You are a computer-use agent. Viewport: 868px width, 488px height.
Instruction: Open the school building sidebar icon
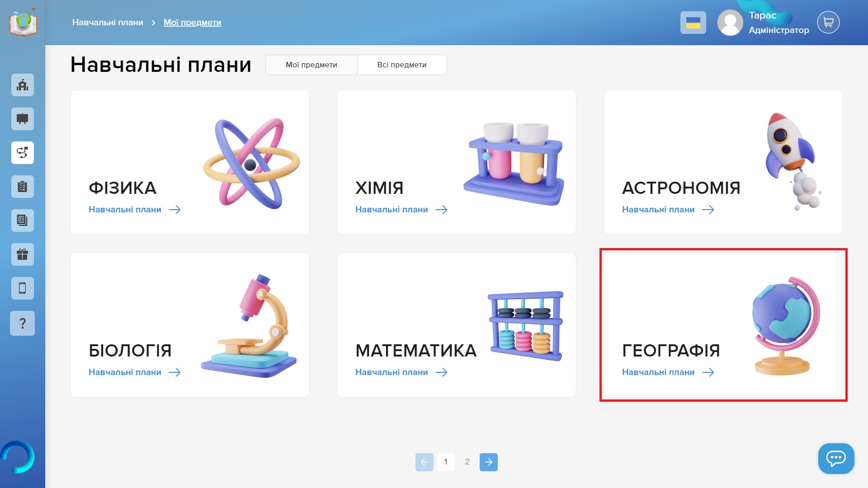pyautogui.click(x=23, y=85)
